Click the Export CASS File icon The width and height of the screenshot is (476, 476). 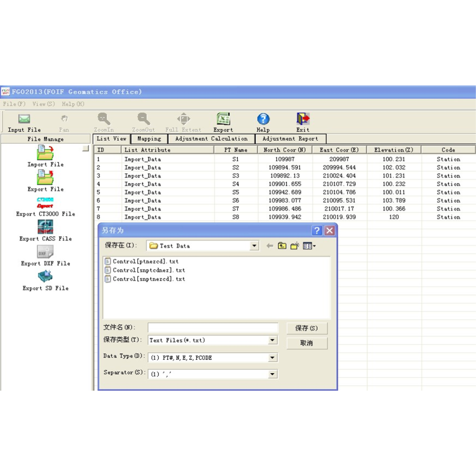[45, 228]
